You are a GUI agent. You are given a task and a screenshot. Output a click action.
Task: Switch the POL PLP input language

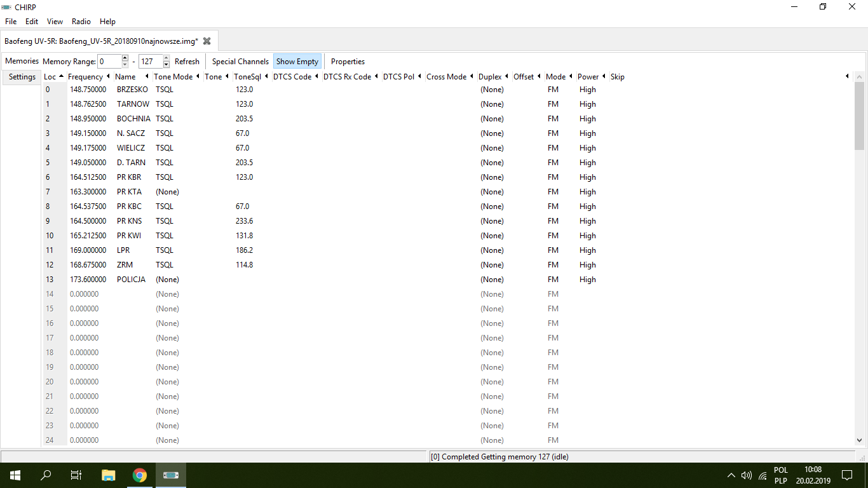781,475
